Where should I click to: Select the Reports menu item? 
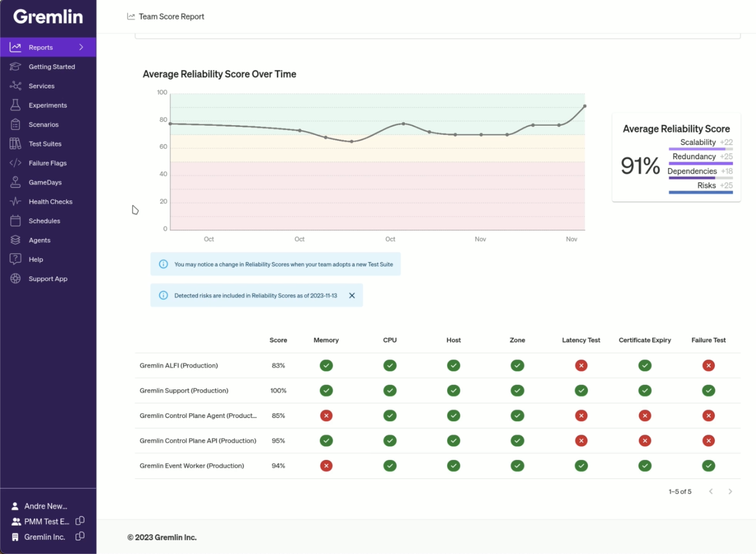pos(40,47)
